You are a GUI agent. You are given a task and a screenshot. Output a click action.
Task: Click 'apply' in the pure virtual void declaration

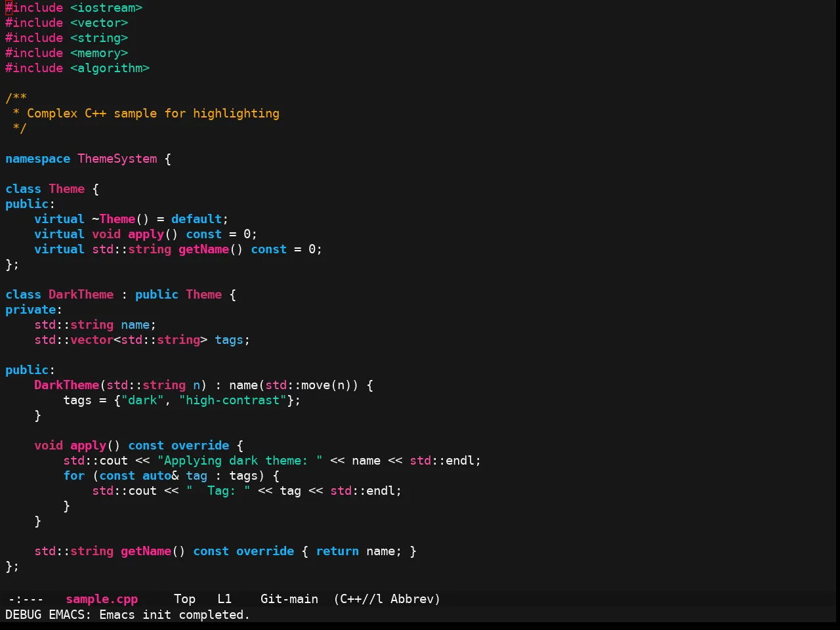point(146,234)
